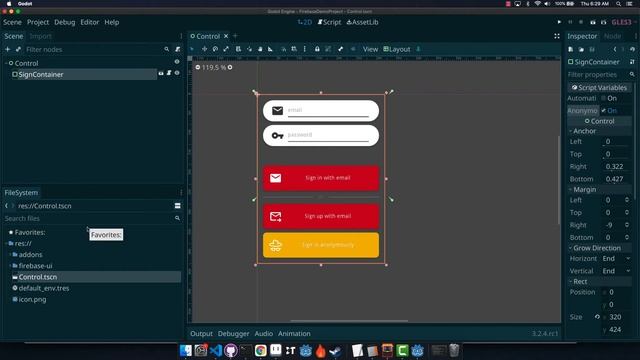Select Control.tscn in FileSystem
Image resolution: width=640 pixels, height=360 pixels.
point(96,277)
